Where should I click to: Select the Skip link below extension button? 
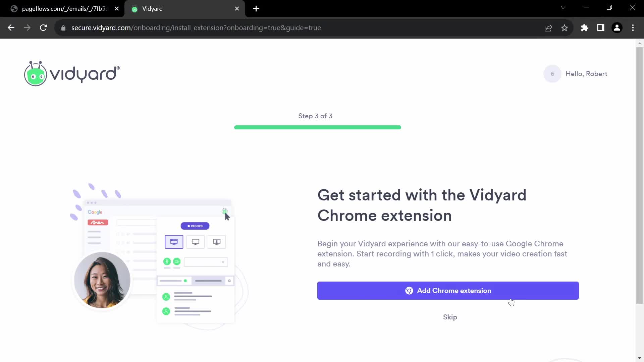pyautogui.click(x=450, y=317)
